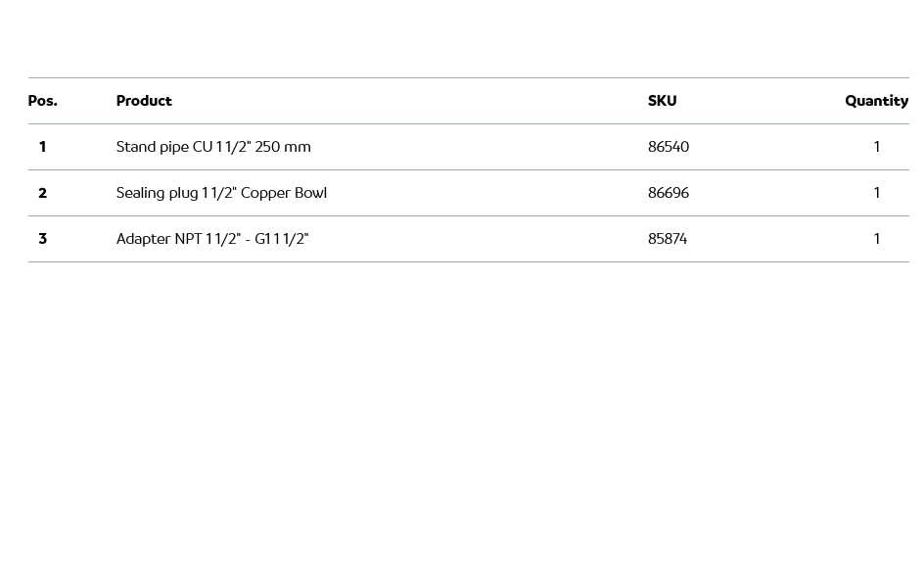The width and height of the screenshot is (924, 567).
Task: Click SKU number 86540
Action: point(669,147)
